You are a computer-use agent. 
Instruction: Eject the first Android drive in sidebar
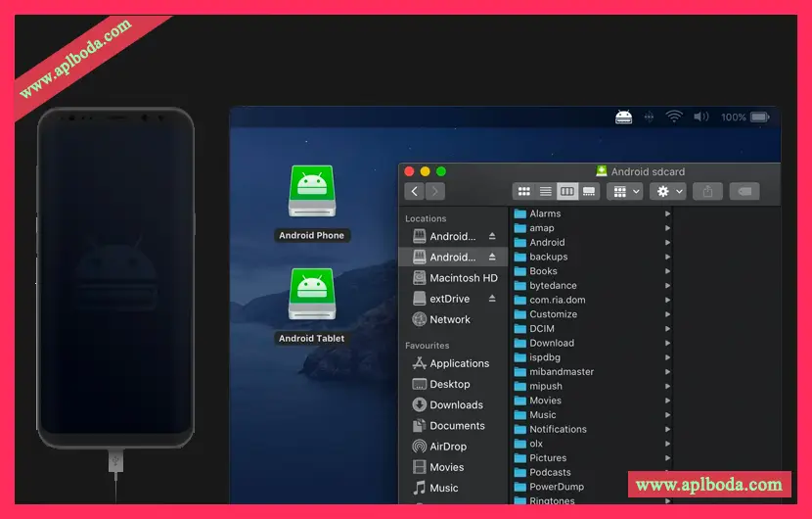tap(492, 236)
